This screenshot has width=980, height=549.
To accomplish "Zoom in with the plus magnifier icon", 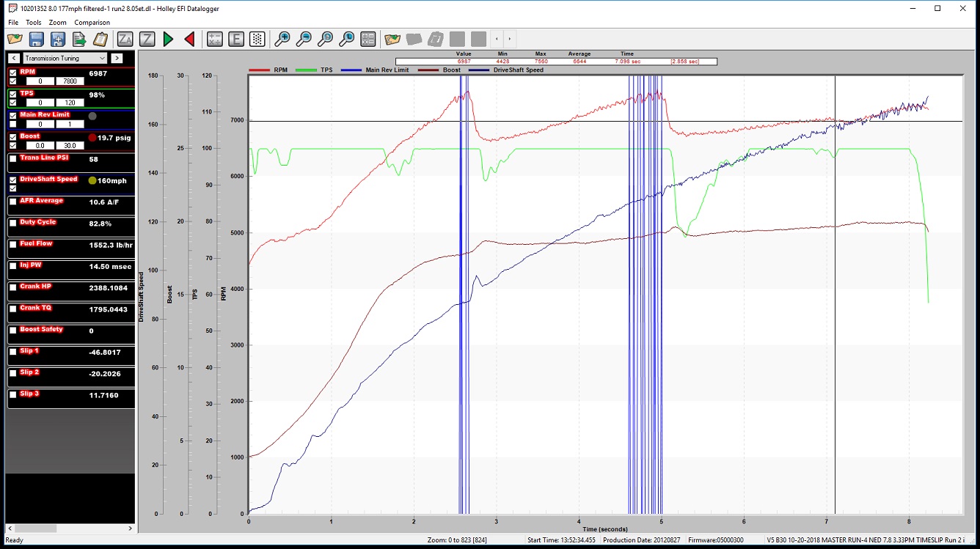I will click(282, 39).
